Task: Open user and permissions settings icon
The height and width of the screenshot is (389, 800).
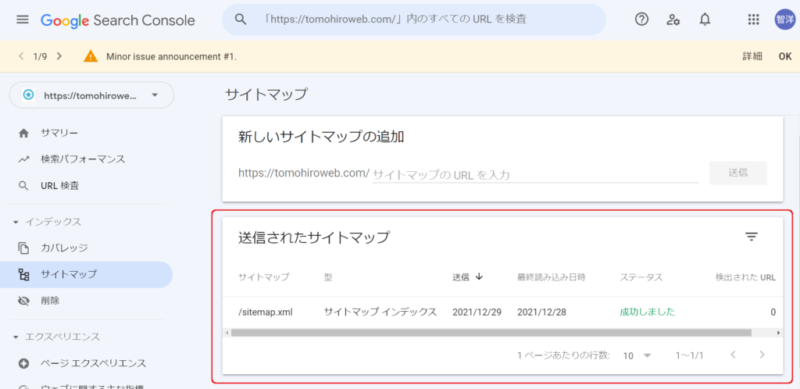Action: coord(673,19)
